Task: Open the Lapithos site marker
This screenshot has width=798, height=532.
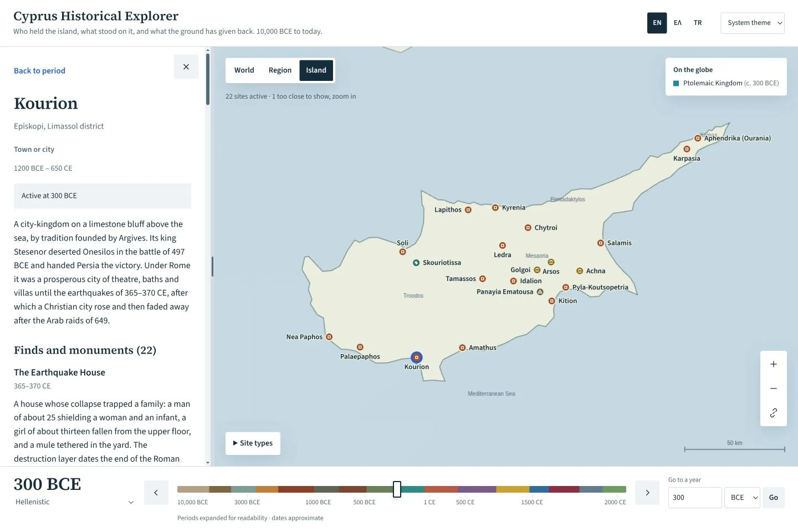Action: (468, 210)
